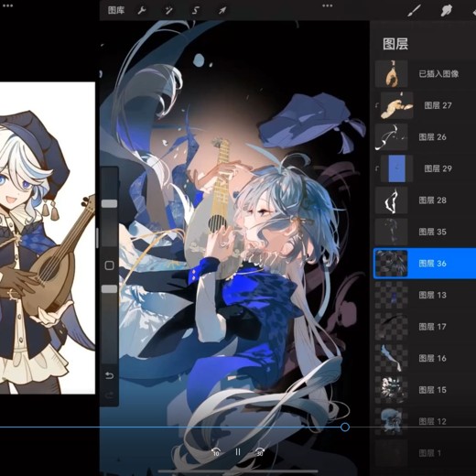This screenshot has width=476, height=476.
Task: Click the thumbnail of 图层 36
Action: (x=391, y=264)
